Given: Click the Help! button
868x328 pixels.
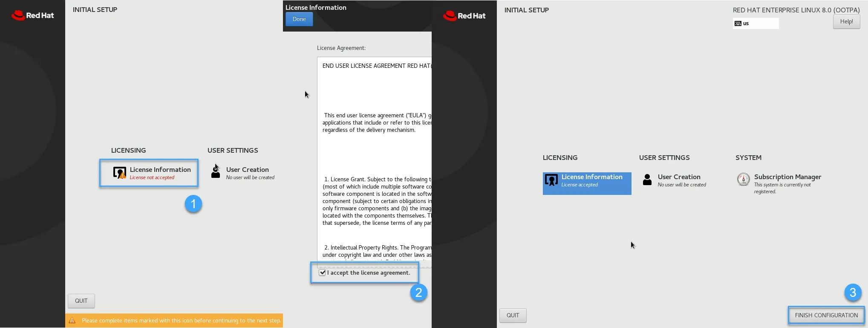Looking at the screenshot, I should coord(846,22).
